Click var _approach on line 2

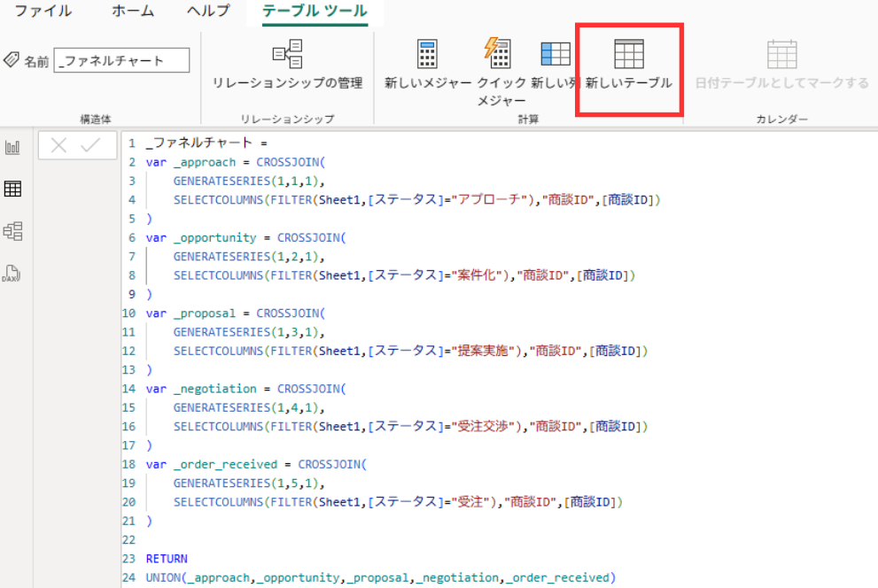tap(191, 162)
